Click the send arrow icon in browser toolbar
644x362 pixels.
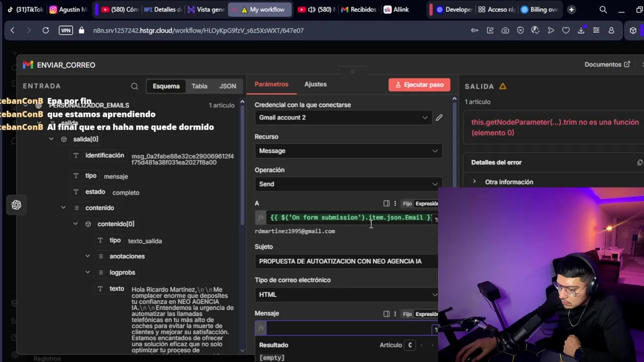(x=551, y=30)
